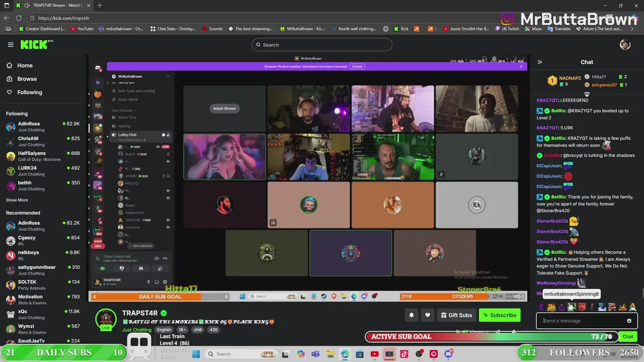The height and width of the screenshot is (362, 644).
Task: Open the Kick hamburger menu
Action: 11,45
